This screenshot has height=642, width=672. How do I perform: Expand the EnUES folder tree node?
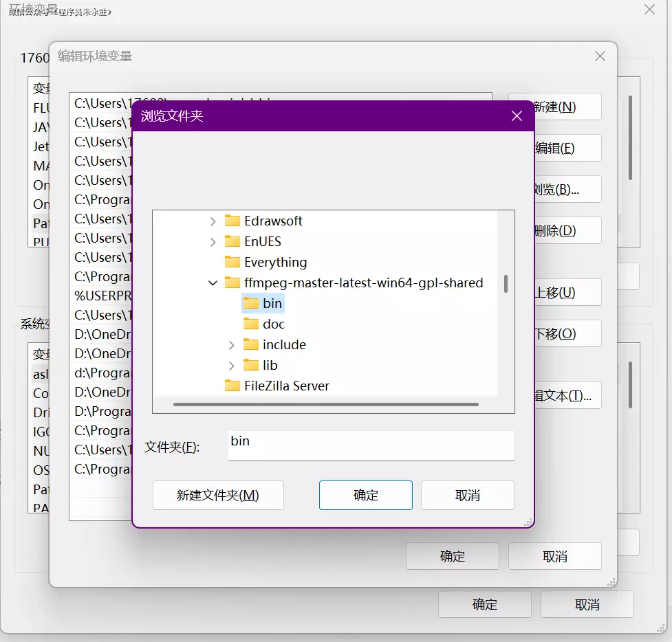[213, 241]
